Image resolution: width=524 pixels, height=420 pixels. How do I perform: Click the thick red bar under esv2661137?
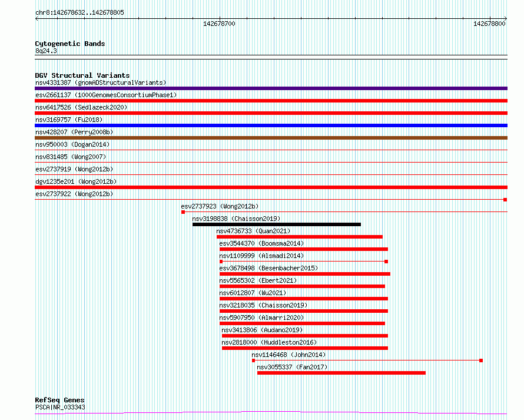tap(271, 101)
